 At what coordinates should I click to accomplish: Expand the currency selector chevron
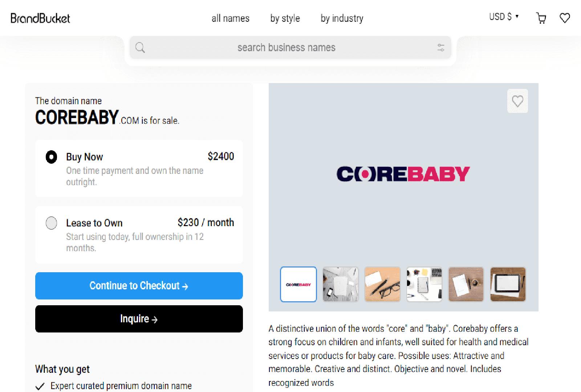[x=517, y=16]
